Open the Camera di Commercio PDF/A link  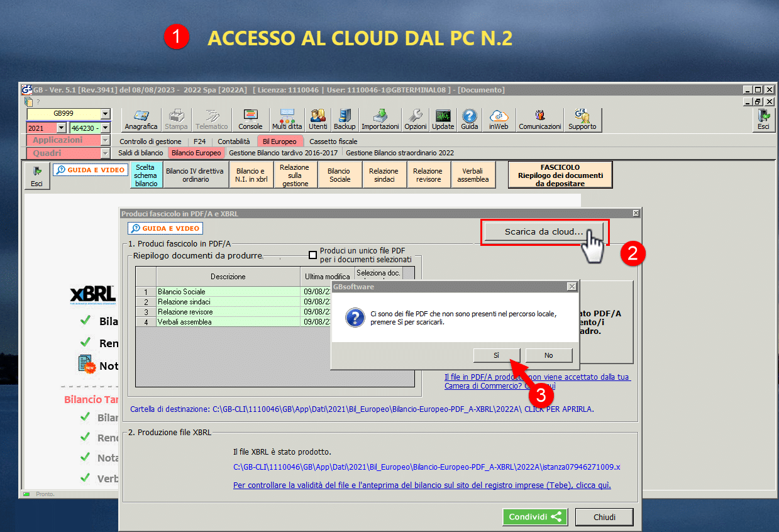click(538, 381)
